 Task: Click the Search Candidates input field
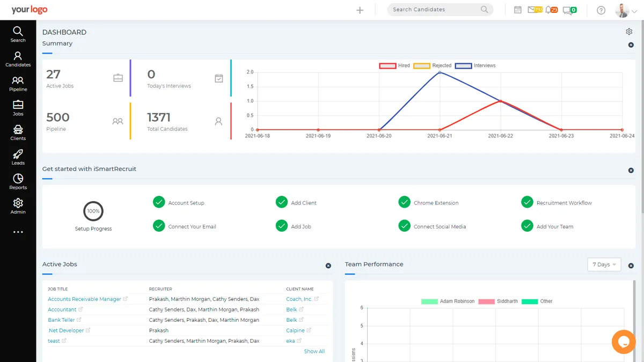coord(440,10)
